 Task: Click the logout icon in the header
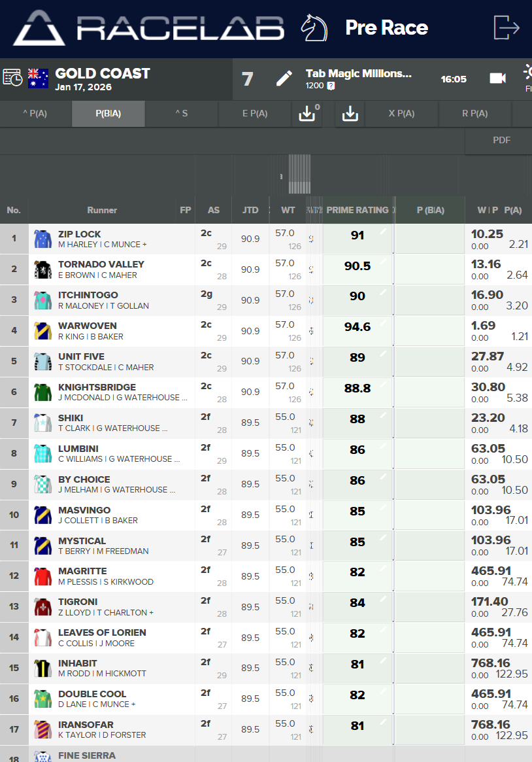pos(507,28)
